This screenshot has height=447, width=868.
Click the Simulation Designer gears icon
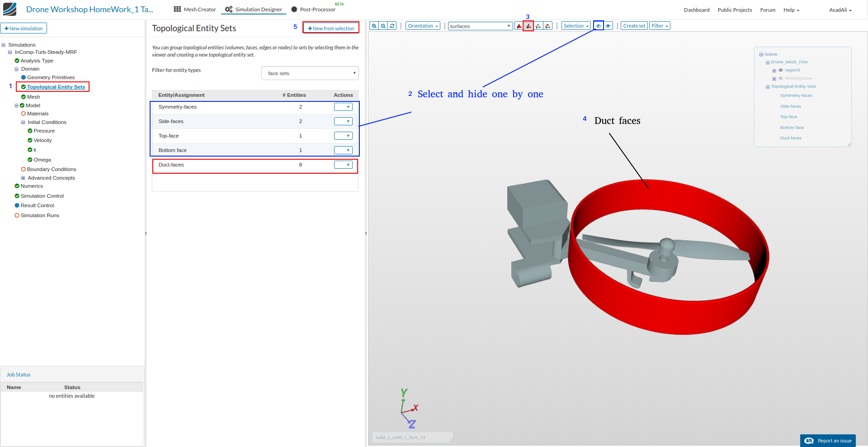pos(229,9)
